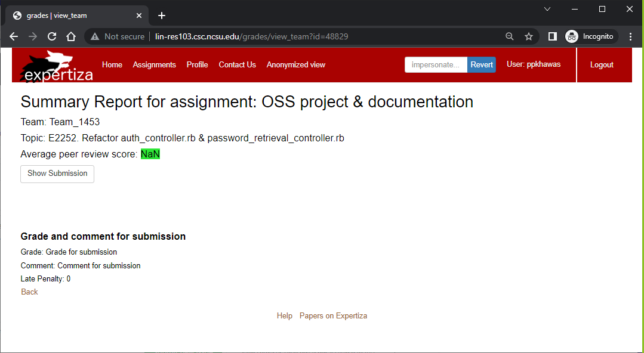Open the Papers on Expertiza link

click(333, 315)
